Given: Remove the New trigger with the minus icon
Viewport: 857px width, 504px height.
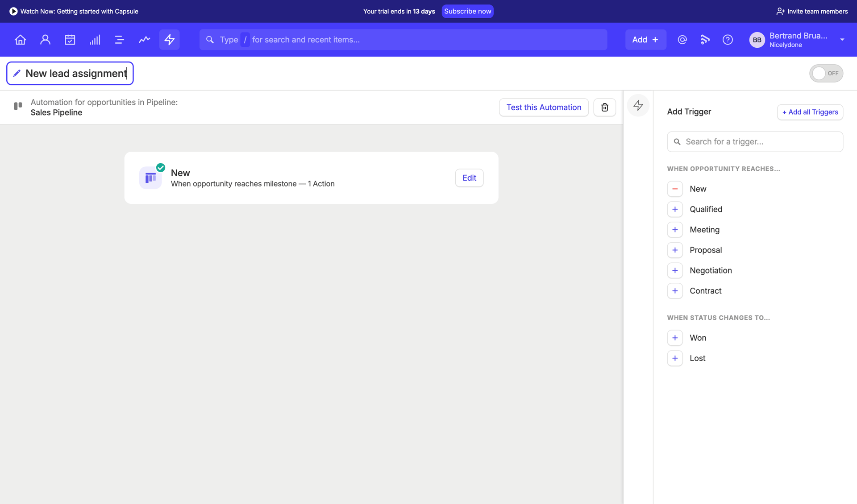Looking at the screenshot, I should (x=675, y=189).
